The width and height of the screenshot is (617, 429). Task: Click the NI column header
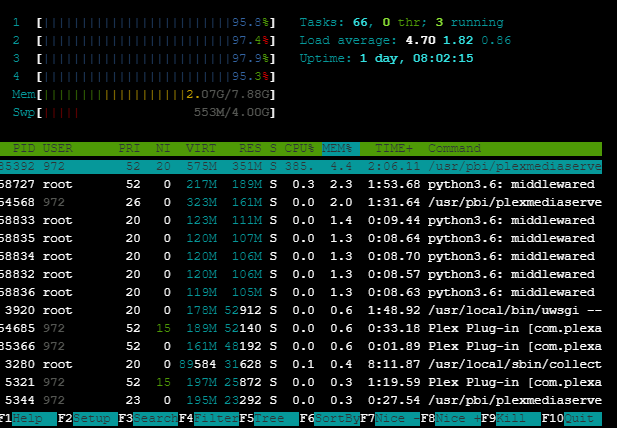[x=163, y=149]
